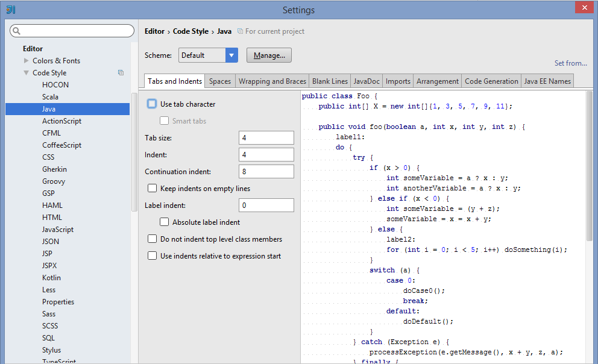This screenshot has width=598, height=364.
Task: Toggle the Smart tabs checkbox
Action: click(165, 121)
